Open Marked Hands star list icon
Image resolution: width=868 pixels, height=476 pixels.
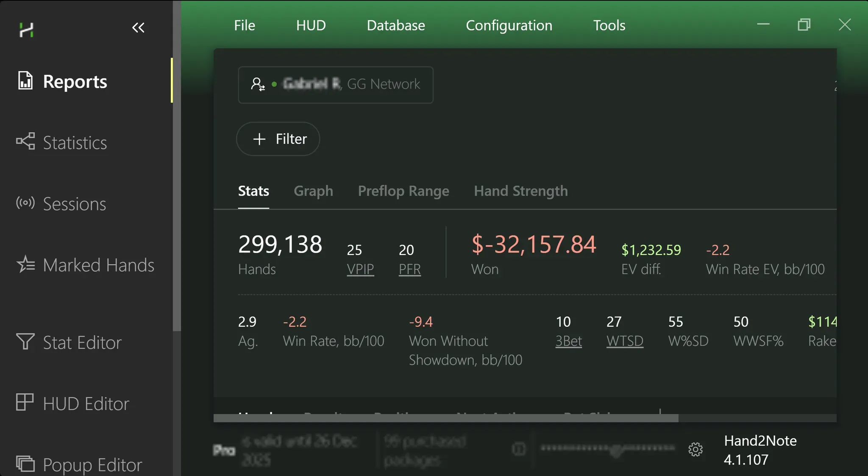[x=26, y=264]
